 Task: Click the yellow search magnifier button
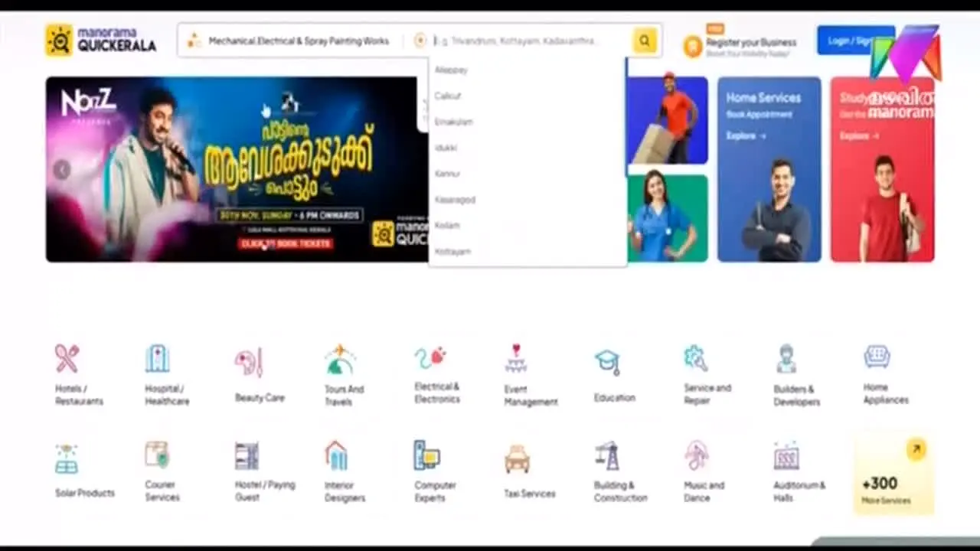point(645,41)
